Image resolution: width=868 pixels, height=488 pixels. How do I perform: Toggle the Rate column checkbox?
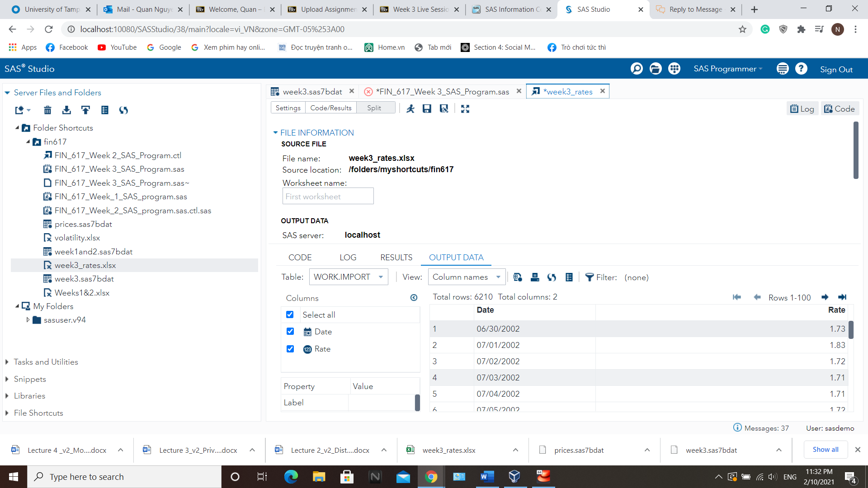[x=290, y=348]
